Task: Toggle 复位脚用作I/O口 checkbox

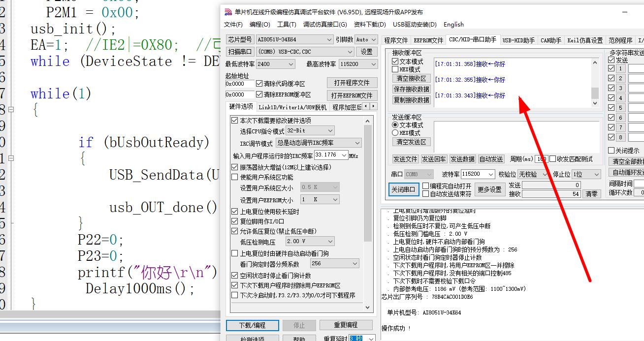Action: click(x=234, y=221)
